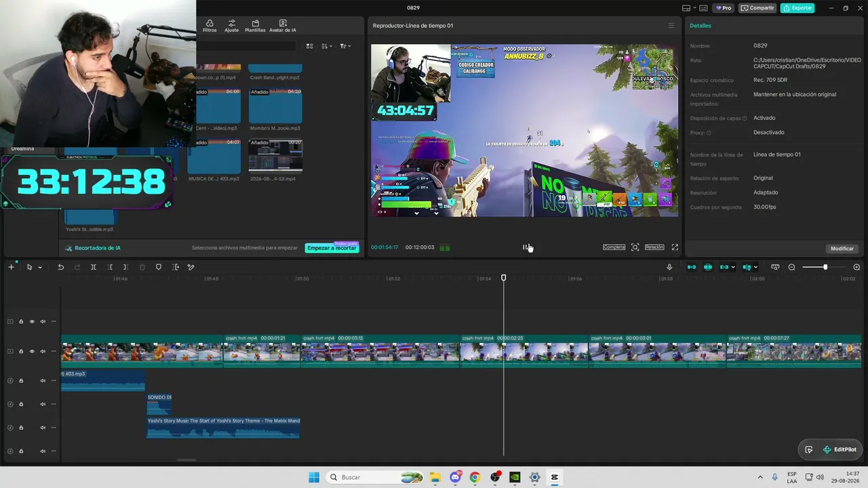Click the Exportar button
The width and height of the screenshot is (868, 488).
tap(797, 8)
